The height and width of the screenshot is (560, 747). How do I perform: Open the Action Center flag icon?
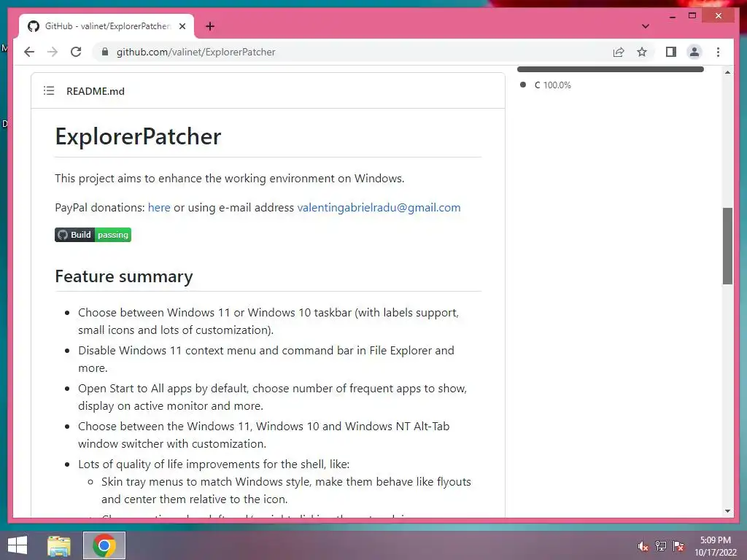click(678, 546)
